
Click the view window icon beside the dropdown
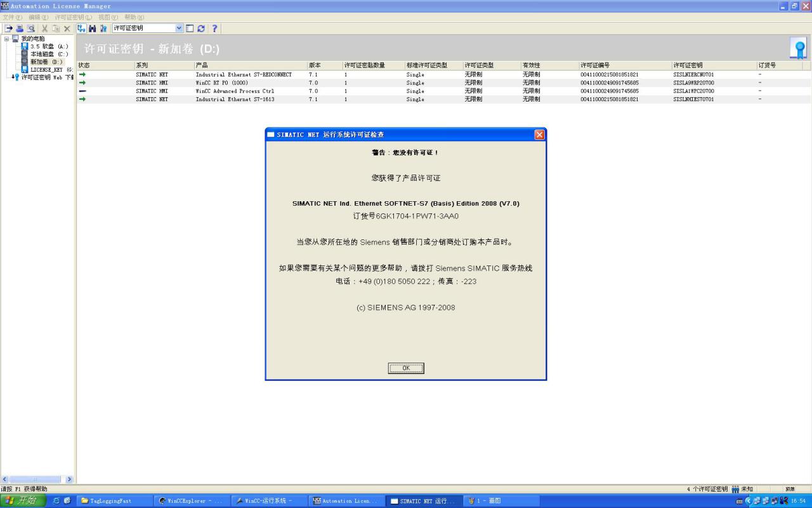click(190, 29)
